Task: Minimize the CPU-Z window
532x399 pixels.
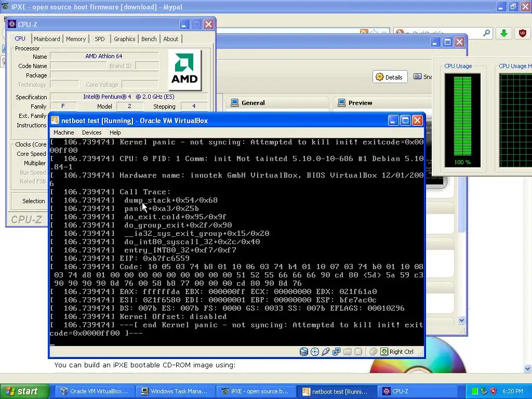Action: click(184, 24)
